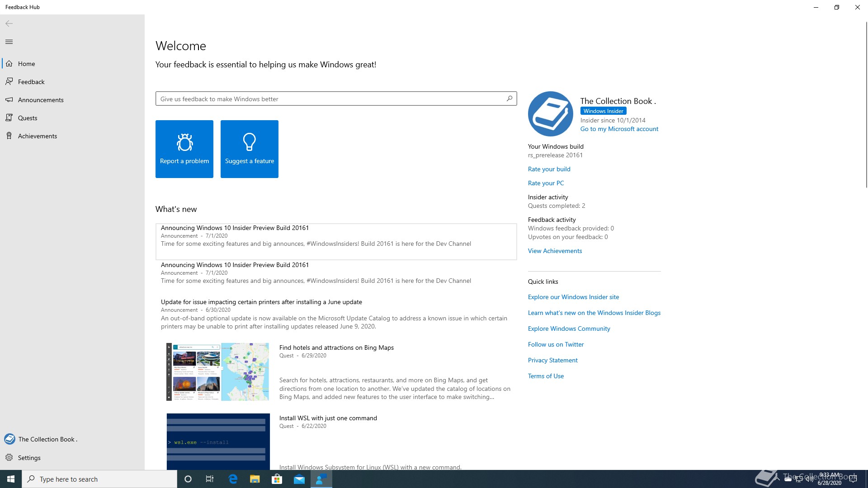Open the Bing Maps quest thumbnail
The width and height of the screenshot is (868, 488).
pyautogui.click(x=218, y=372)
